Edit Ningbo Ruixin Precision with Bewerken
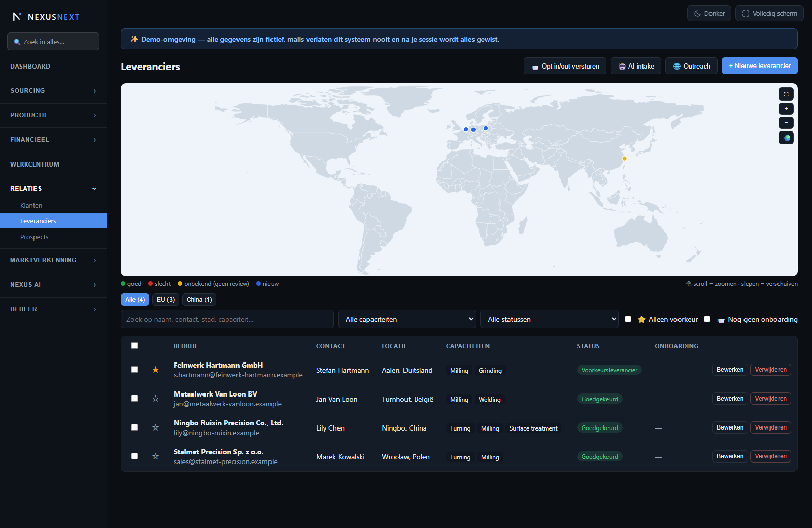The width and height of the screenshot is (812, 528). tap(730, 427)
